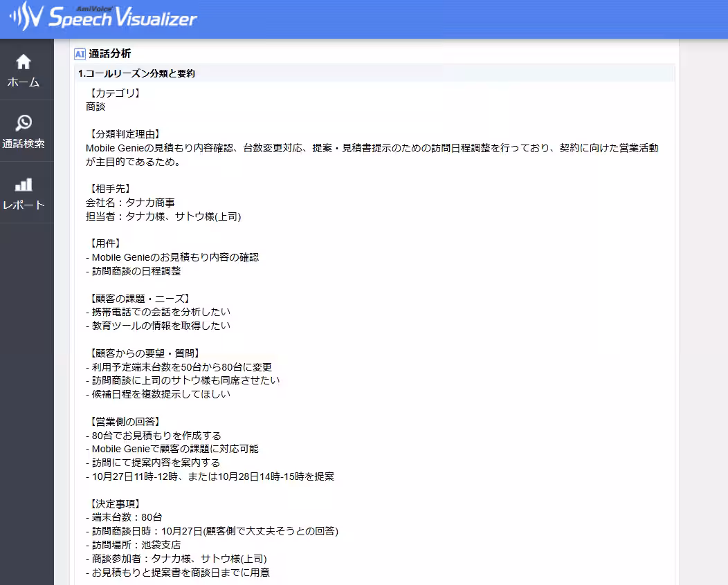Open the ホーム home icon
This screenshot has height=585, width=728.
(x=24, y=62)
